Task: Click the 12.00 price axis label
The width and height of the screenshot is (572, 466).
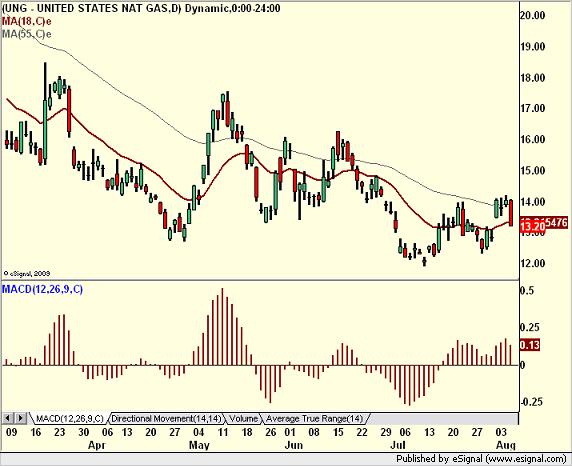Action: pos(533,263)
